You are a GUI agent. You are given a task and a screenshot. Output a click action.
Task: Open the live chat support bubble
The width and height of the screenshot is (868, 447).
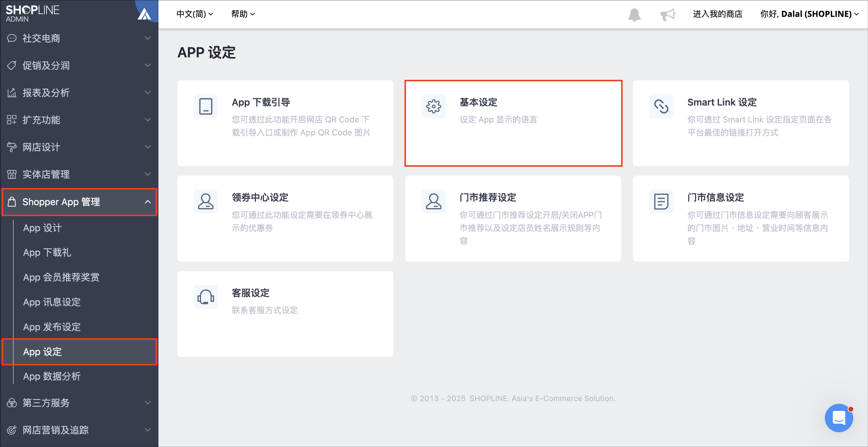pyautogui.click(x=839, y=418)
